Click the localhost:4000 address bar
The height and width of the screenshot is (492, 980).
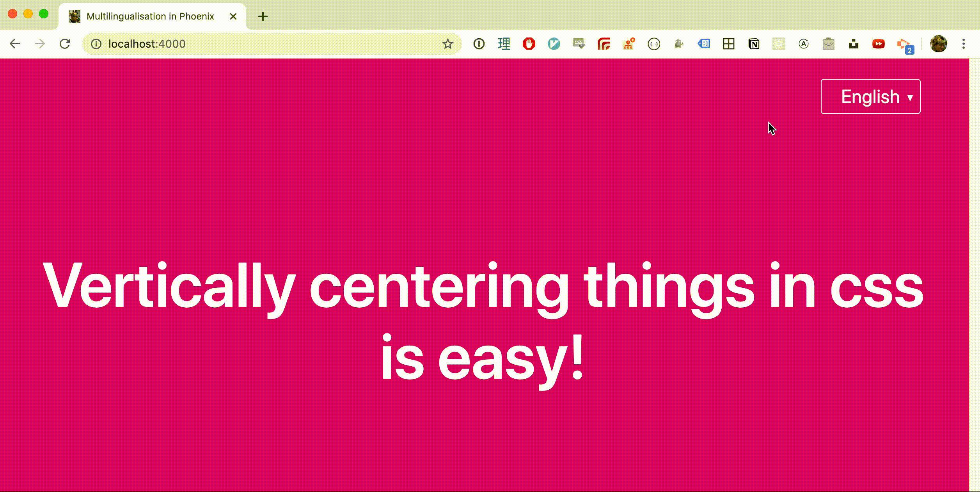147,44
